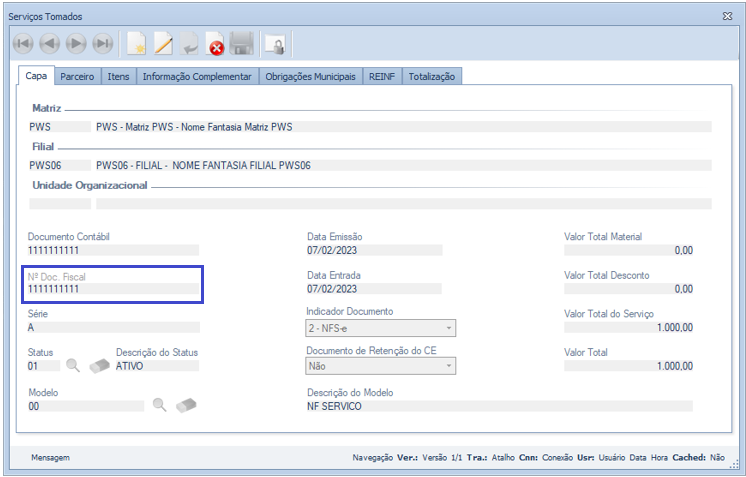
Task: Click the Mensagem label in the status bar
Action: point(50,458)
